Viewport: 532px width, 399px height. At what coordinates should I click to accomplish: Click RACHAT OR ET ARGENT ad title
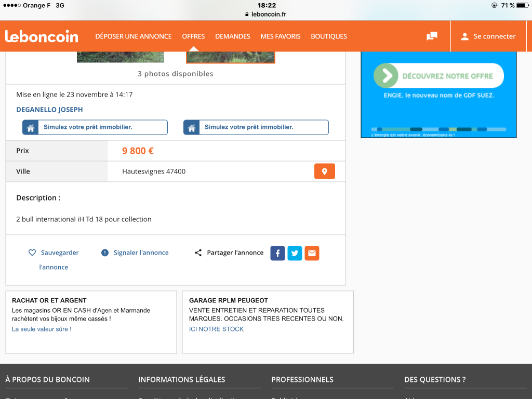tap(49, 301)
